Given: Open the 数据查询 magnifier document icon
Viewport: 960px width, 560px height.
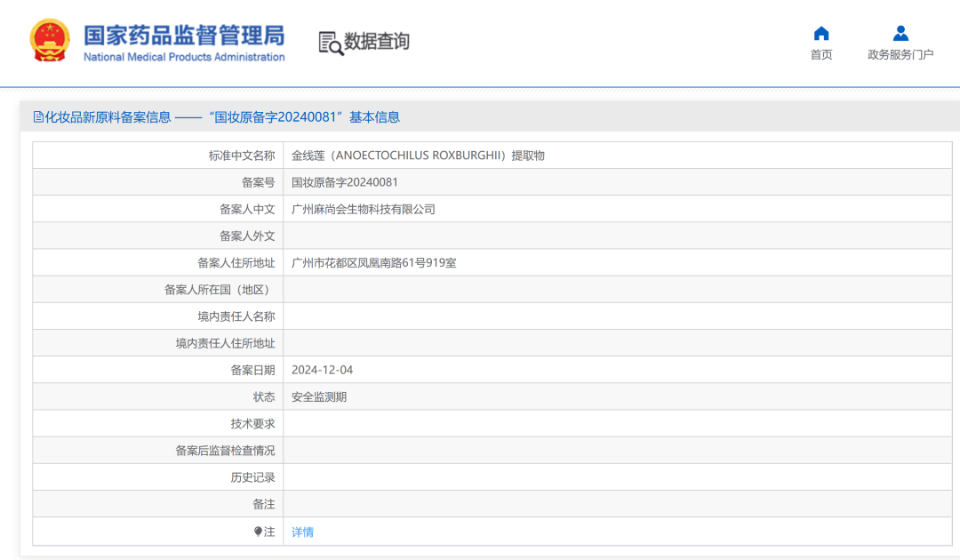Looking at the screenshot, I should pos(331,43).
